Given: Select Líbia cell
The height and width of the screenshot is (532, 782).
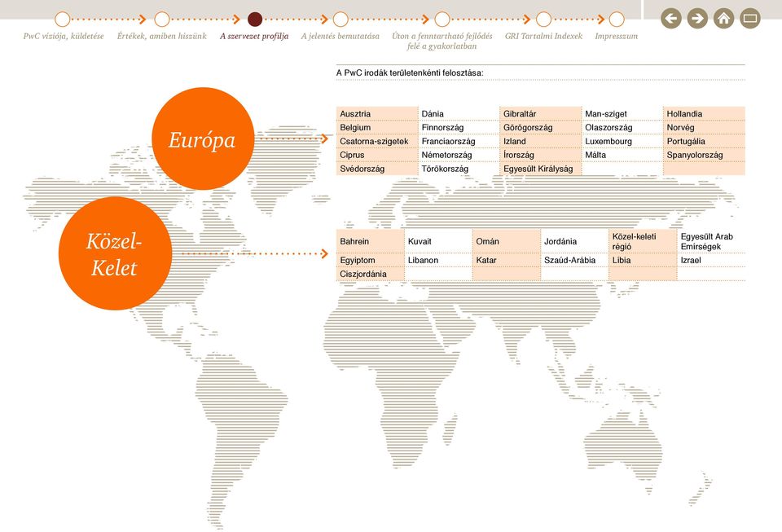Looking at the screenshot, I should (x=643, y=260).
